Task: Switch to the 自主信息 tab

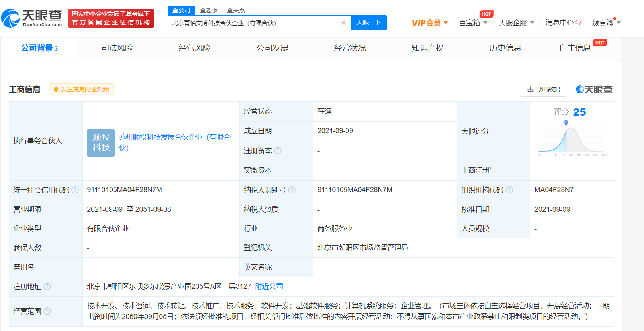Action: click(x=575, y=48)
